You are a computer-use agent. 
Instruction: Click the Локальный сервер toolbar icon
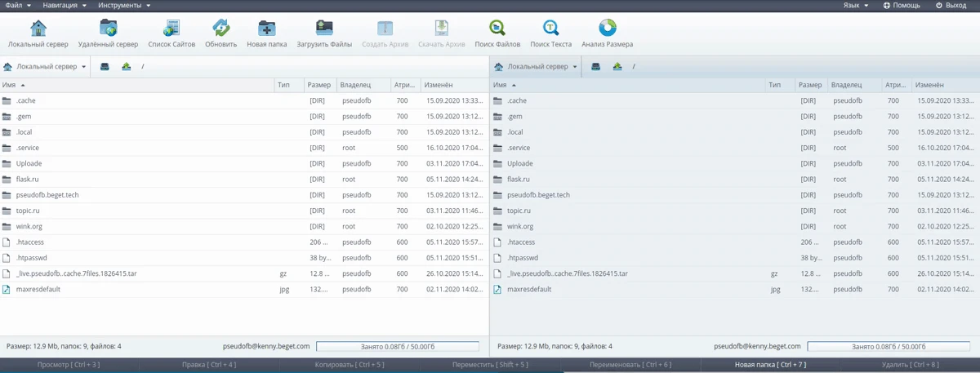38,29
